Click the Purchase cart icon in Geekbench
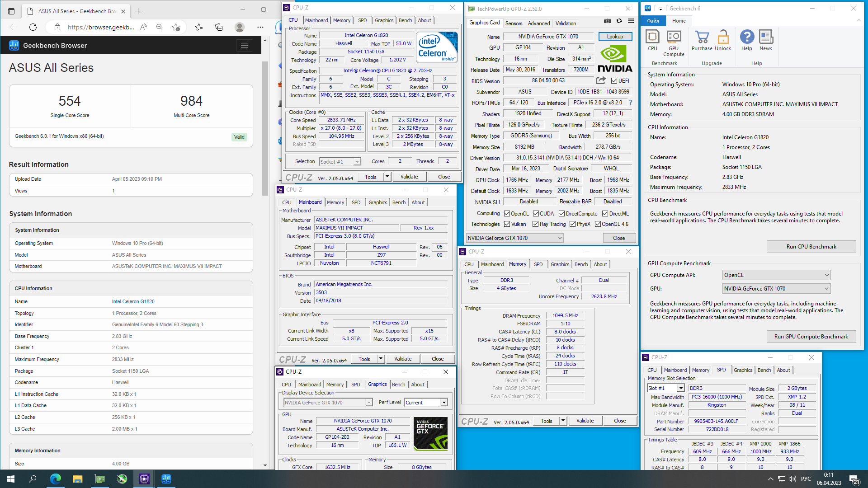Viewport: 868px width, 488px height. 702,40
